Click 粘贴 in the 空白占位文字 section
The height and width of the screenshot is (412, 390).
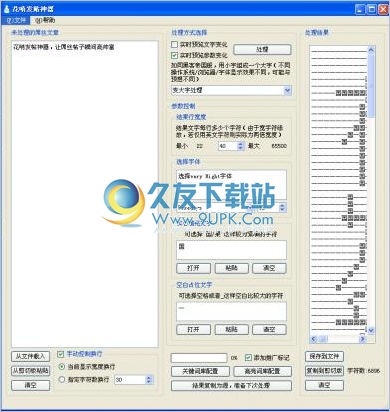point(232,329)
